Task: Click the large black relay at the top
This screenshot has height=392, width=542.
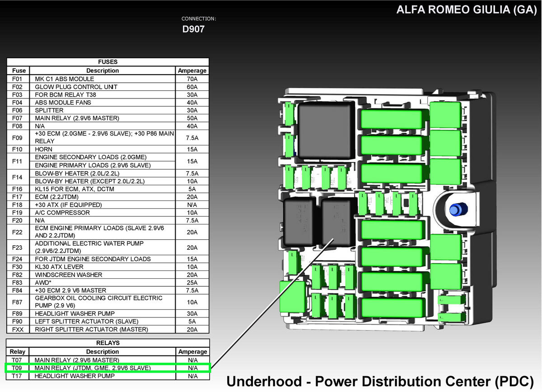Action: (x=326, y=130)
